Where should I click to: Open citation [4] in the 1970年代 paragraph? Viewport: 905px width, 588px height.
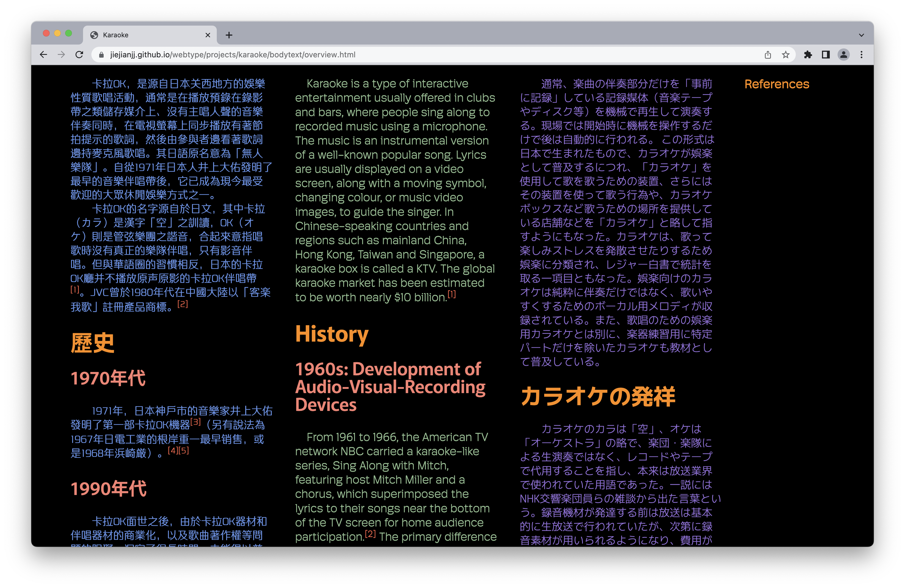pos(173,450)
